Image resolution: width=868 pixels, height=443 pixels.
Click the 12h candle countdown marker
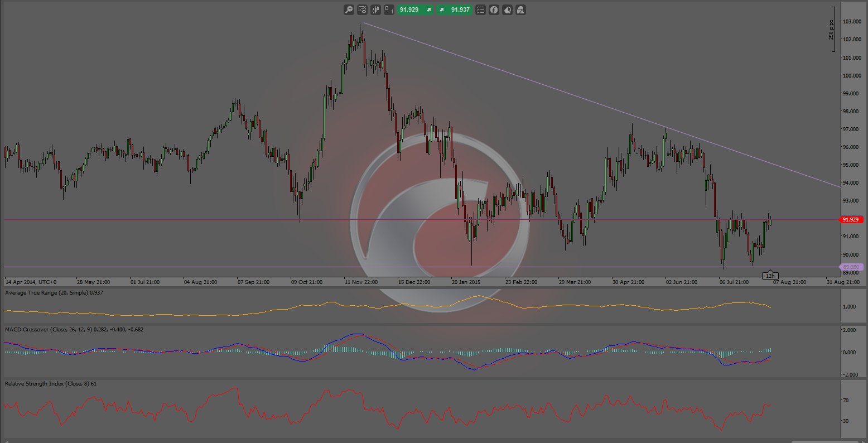770,276
